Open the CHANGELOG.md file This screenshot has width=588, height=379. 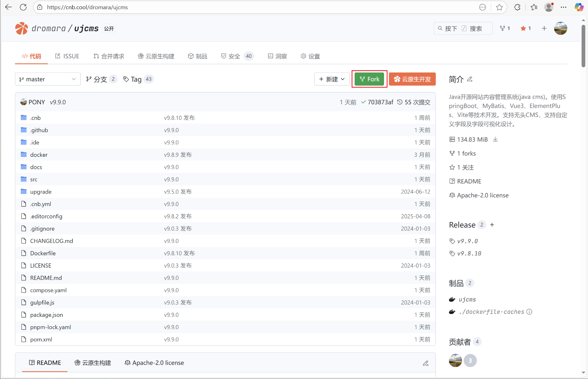click(51, 241)
